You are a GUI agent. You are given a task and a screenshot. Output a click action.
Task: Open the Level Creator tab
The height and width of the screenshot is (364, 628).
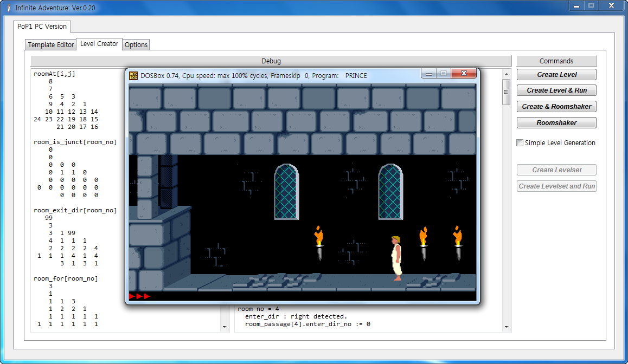[x=99, y=44]
